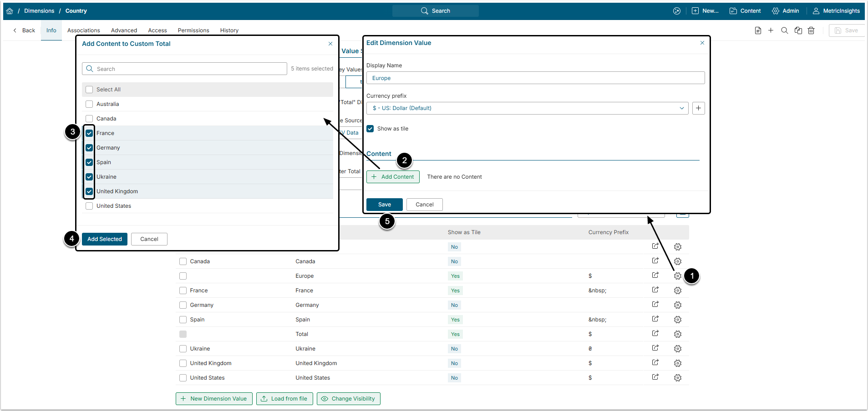The height and width of the screenshot is (411, 868).
Task: Click the Load from file button
Action: tap(284, 399)
